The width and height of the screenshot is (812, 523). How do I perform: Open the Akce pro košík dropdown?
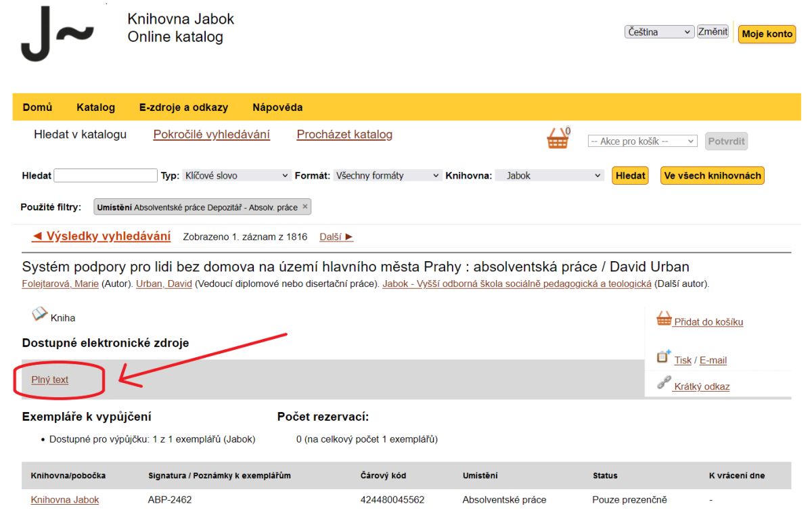641,141
